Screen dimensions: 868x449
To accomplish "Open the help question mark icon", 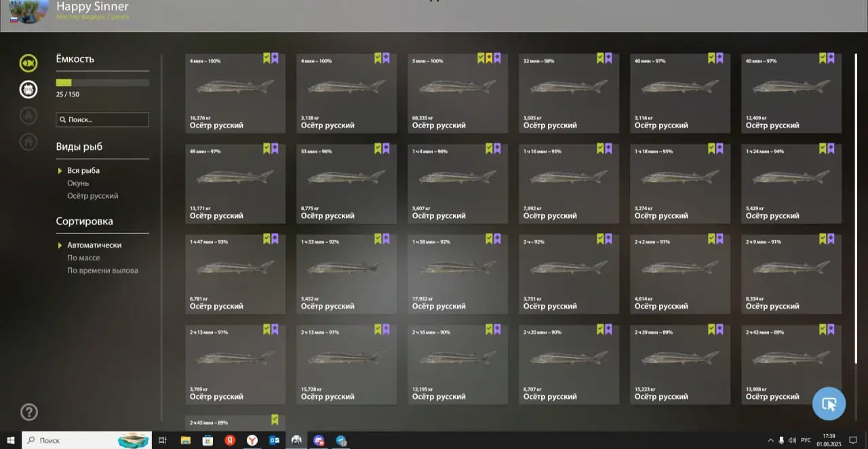I will (29, 412).
